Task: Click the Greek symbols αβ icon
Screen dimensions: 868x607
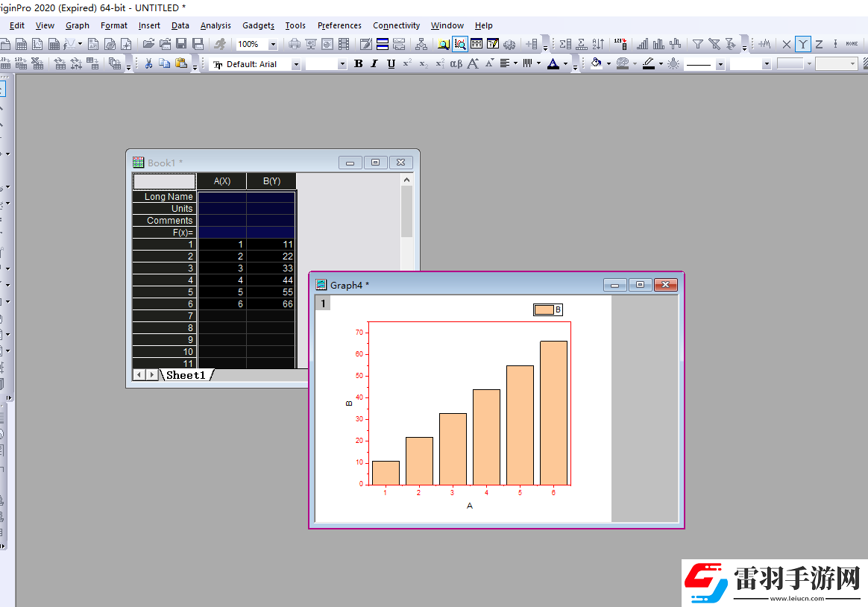Action: click(456, 64)
